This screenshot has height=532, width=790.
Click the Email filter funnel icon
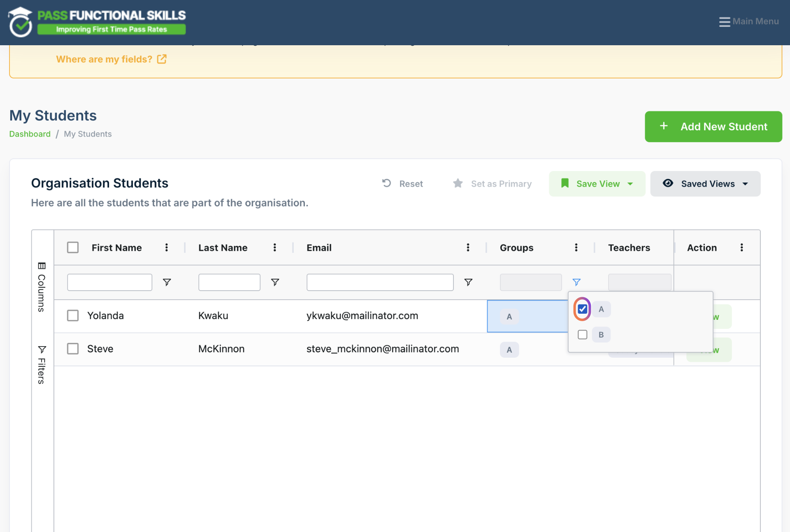[x=468, y=282]
